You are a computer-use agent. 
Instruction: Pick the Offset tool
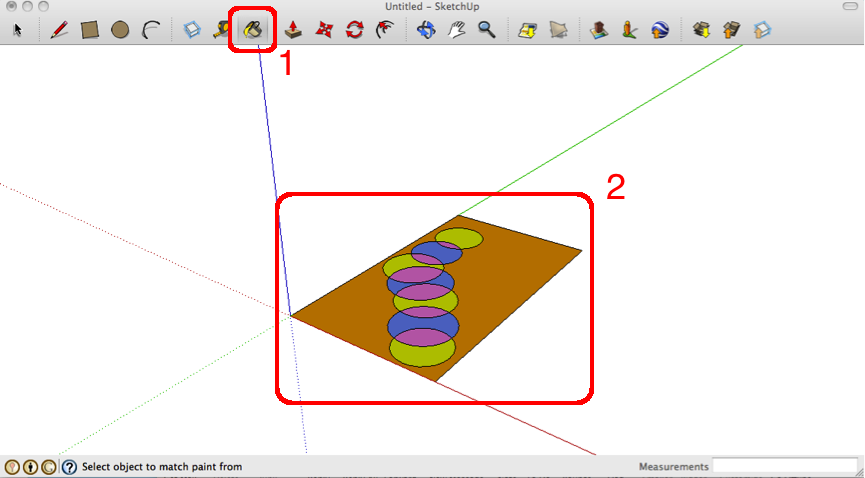(x=384, y=30)
